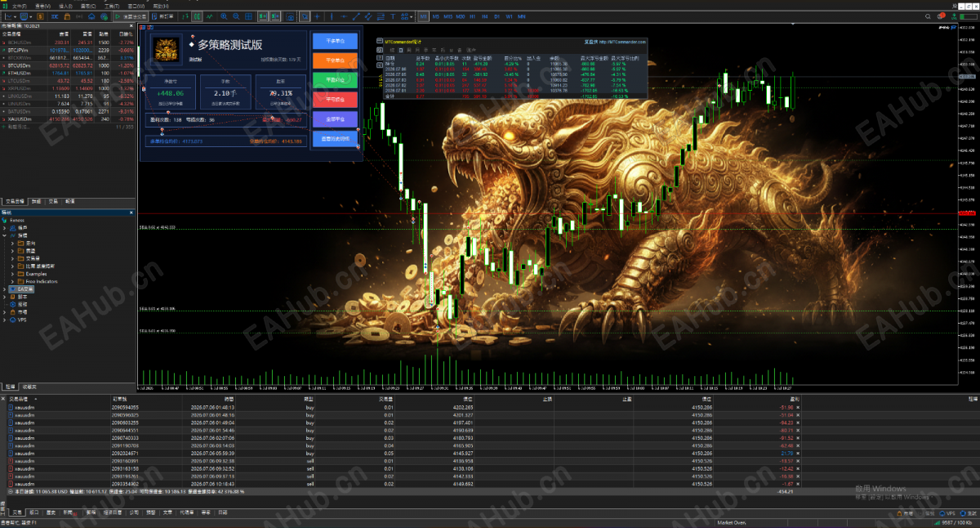Click the cloud VPS toolbar icon
980x528 pixels.
tap(91, 16)
